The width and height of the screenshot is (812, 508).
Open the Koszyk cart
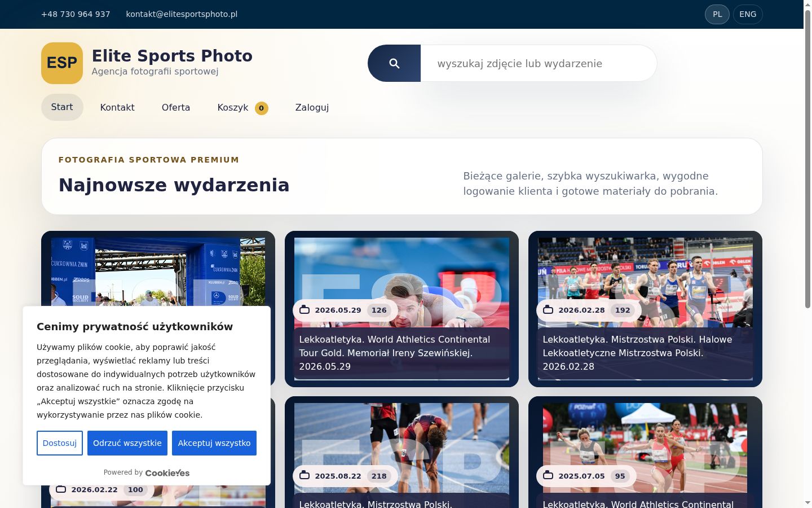242,107
